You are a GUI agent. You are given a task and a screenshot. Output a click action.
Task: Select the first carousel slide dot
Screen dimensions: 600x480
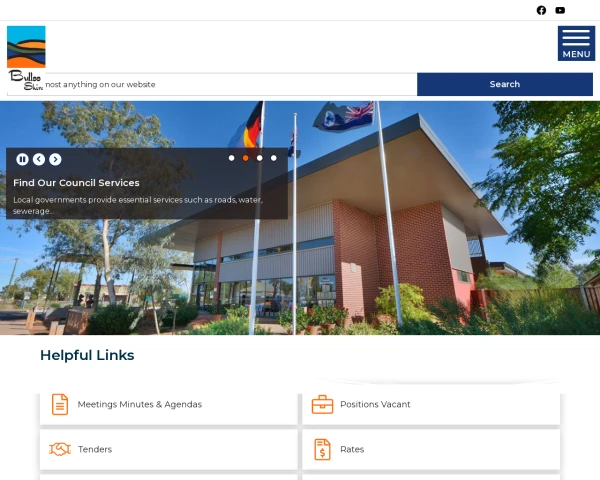pos(232,158)
